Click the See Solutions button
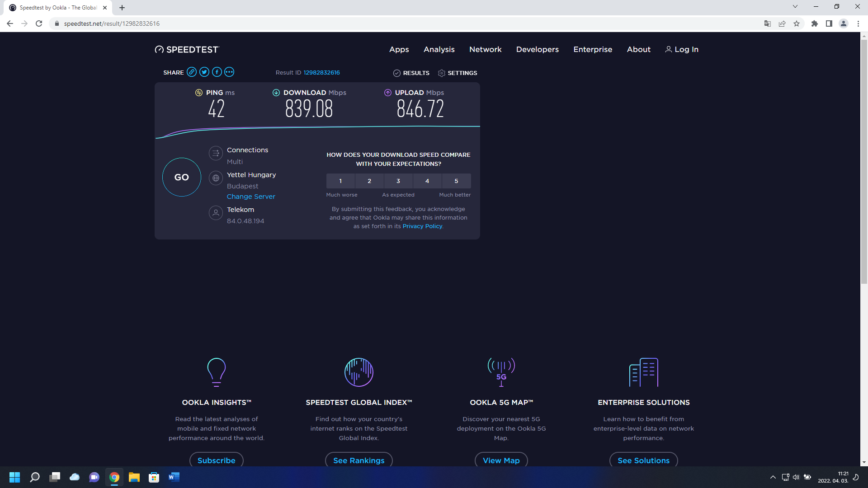The image size is (868, 488). coord(644,460)
